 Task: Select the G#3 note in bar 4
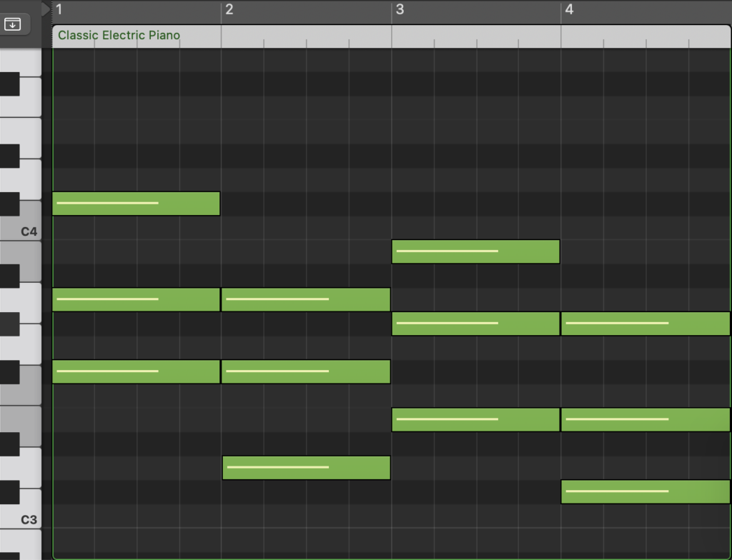[x=646, y=324]
